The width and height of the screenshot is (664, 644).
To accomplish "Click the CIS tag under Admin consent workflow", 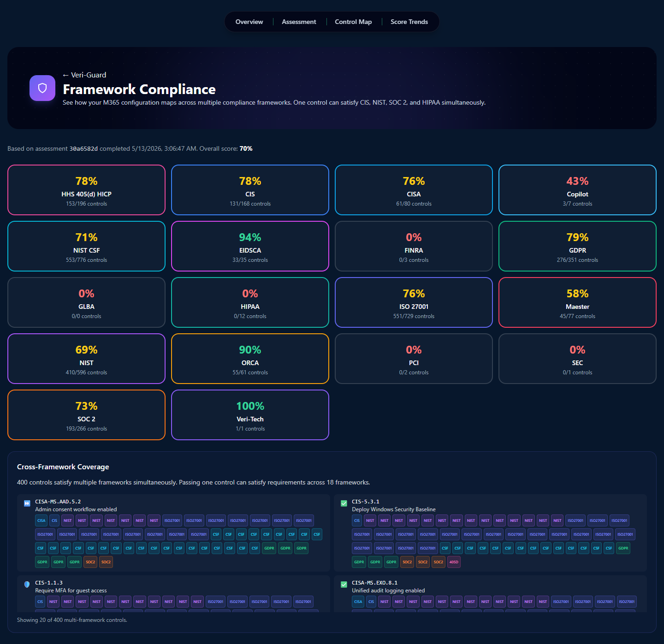I will point(54,520).
